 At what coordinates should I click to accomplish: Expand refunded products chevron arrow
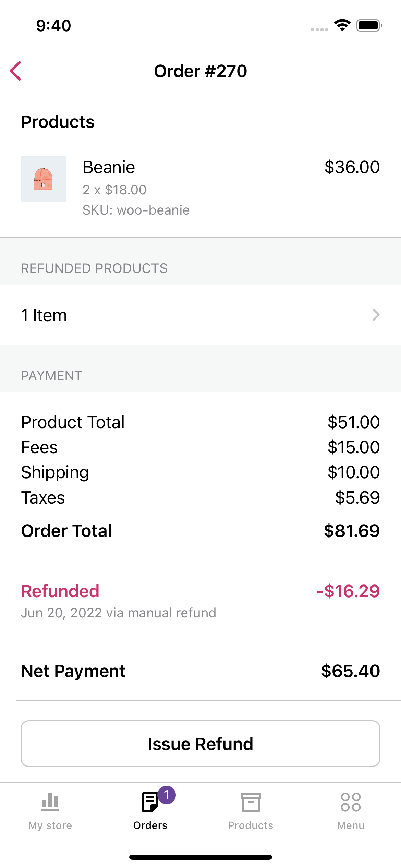[x=376, y=315]
